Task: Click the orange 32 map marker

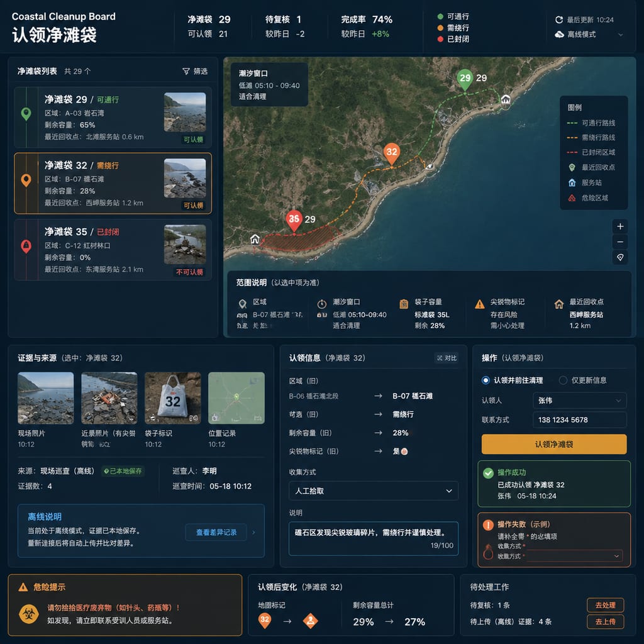Action: tap(392, 154)
